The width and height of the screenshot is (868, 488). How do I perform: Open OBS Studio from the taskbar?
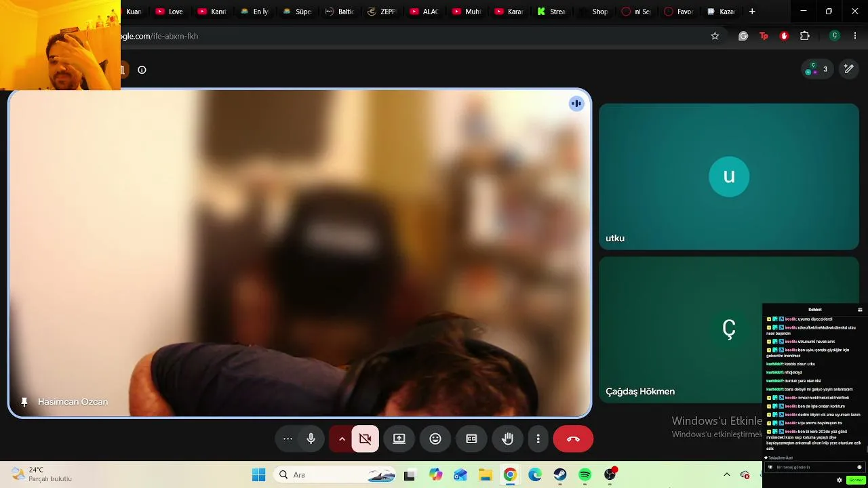tap(610, 475)
